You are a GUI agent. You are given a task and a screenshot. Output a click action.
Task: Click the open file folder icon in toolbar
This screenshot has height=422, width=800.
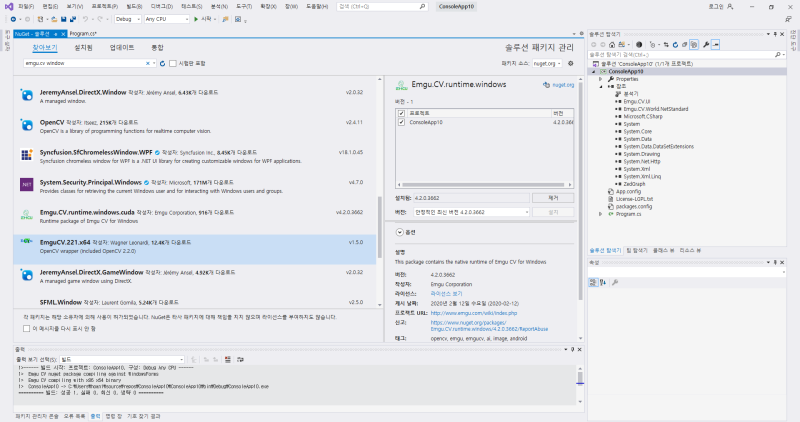(54, 19)
